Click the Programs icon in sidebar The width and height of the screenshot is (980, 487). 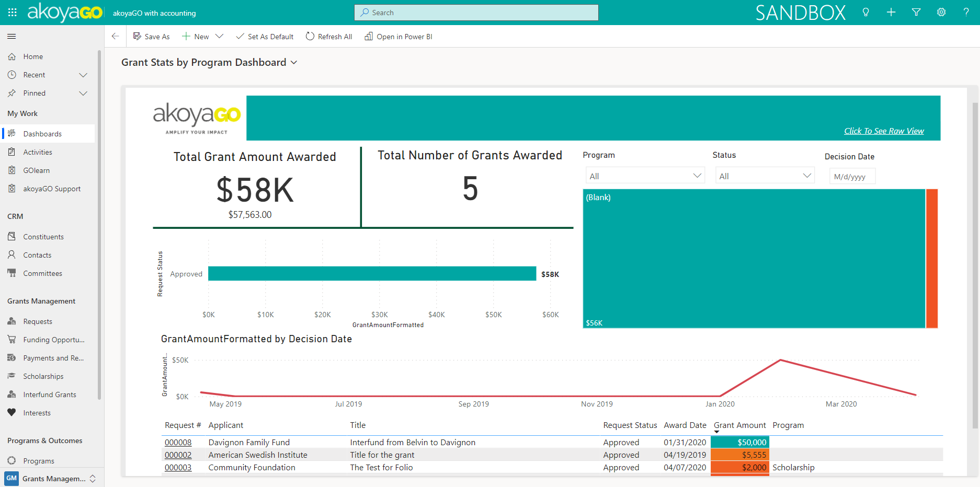point(12,461)
